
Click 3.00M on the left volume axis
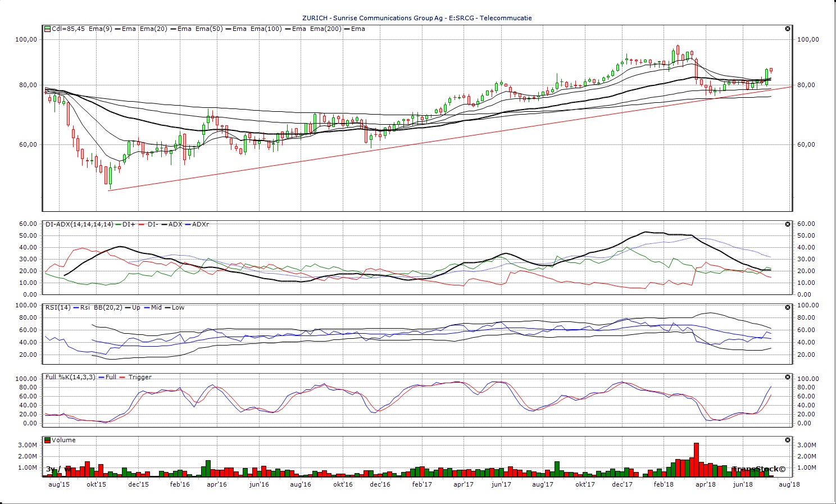click(28, 445)
